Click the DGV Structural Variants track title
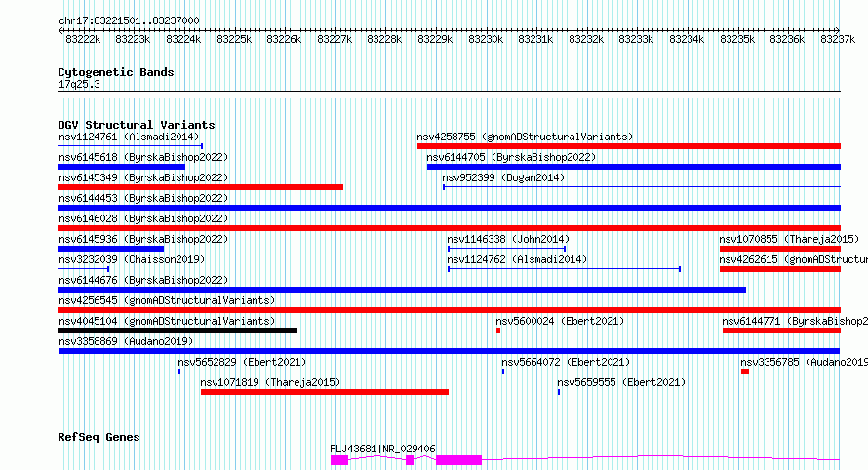Screen dimensions: 868x470 click(137, 125)
